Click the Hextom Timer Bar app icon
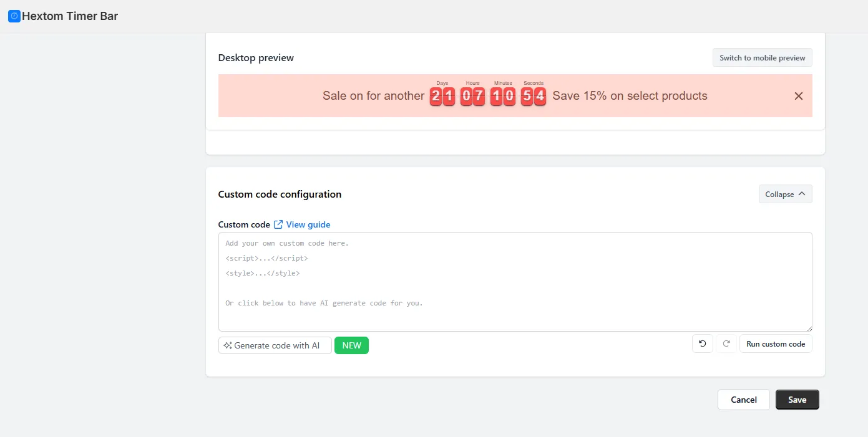The width and height of the screenshot is (868, 437). pyautogui.click(x=14, y=16)
